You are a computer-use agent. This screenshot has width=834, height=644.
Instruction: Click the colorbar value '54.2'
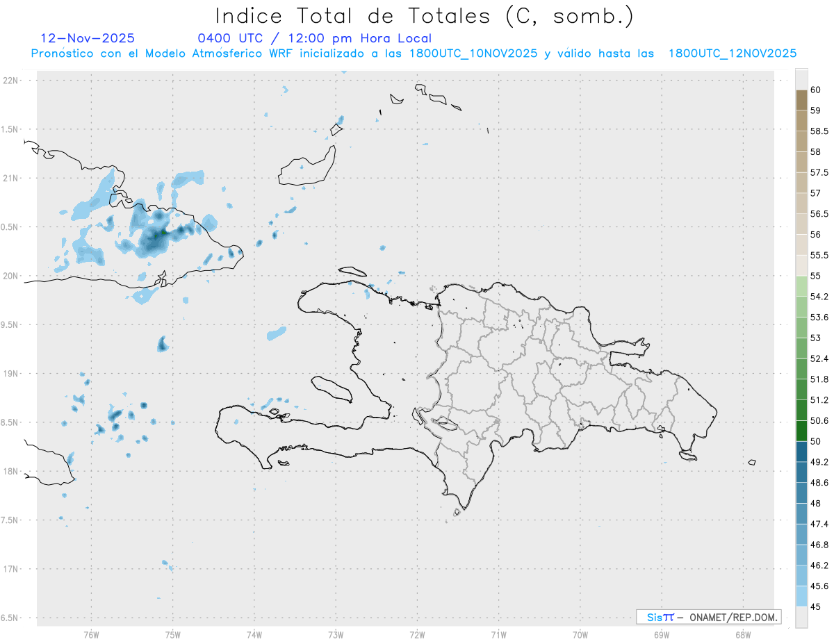(819, 297)
